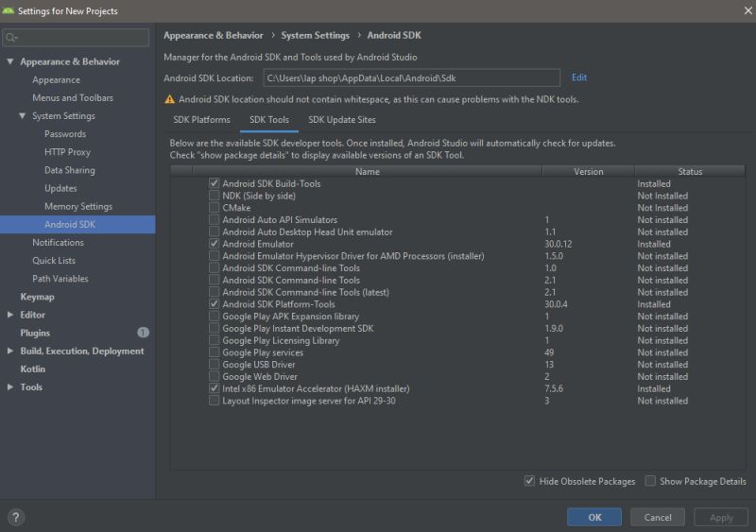Select Android Auto Desktop Head Unit emulator row
756x532 pixels.
[457, 232]
